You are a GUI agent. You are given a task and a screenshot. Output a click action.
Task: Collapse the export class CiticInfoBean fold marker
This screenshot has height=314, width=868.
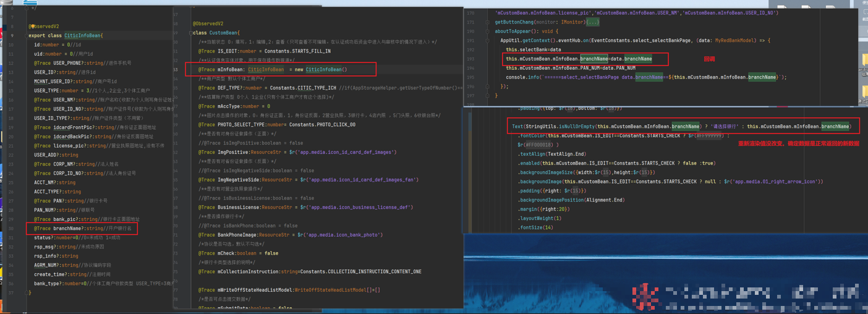click(x=26, y=36)
